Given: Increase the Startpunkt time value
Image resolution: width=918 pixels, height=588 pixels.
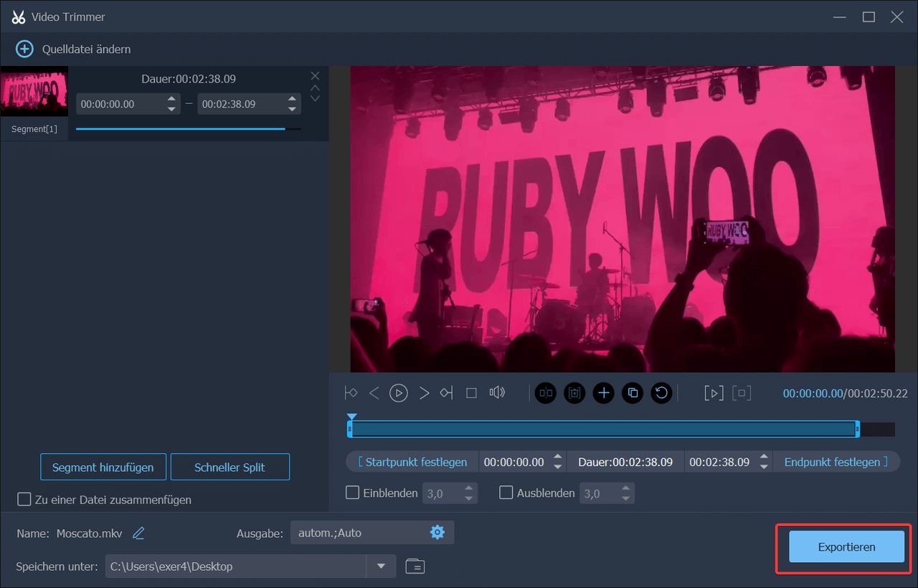Looking at the screenshot, I should coord(558,457).
